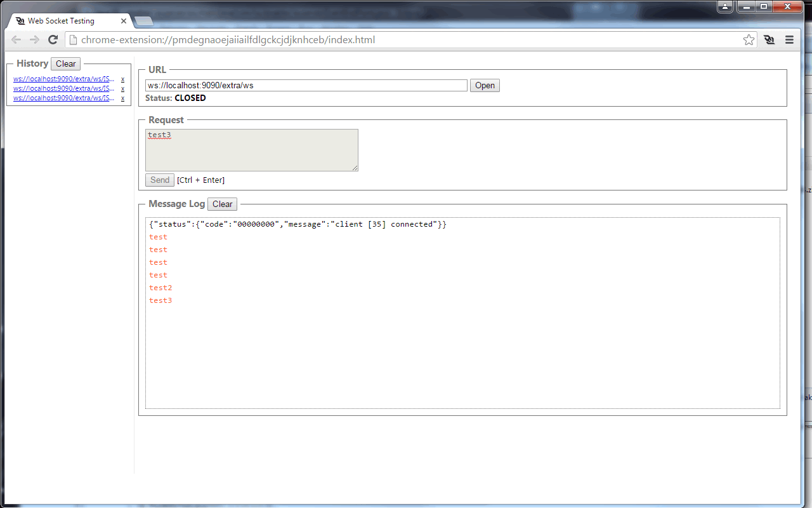
Task: Open the first ws://localhost:9090/extra/ws history link
Action: (x=62, y=79)
